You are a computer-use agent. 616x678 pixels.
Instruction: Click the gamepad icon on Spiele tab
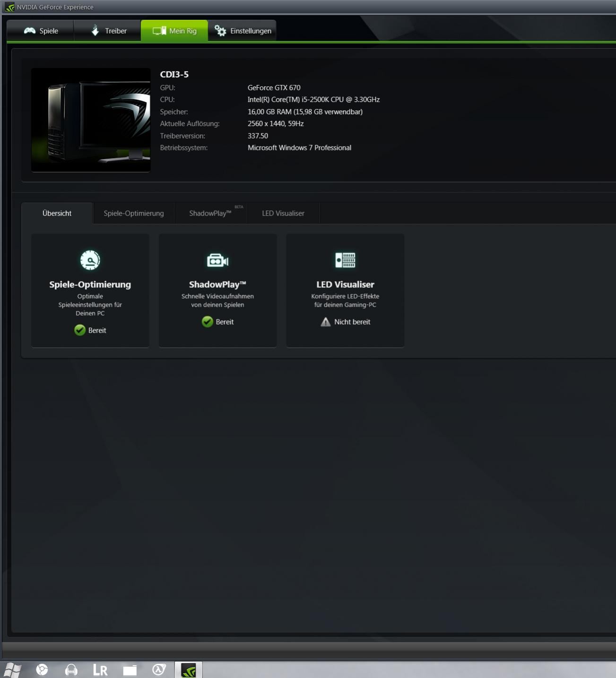pos(30,31)
